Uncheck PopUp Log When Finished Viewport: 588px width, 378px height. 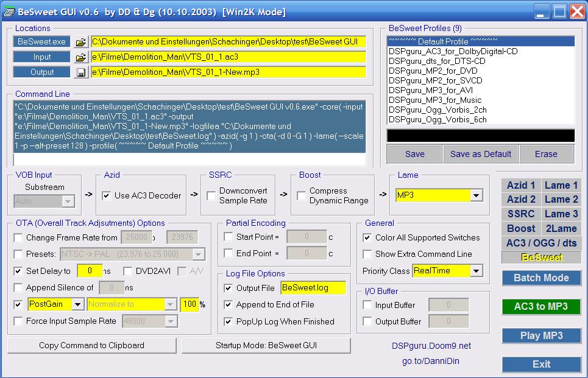(228, 321)
